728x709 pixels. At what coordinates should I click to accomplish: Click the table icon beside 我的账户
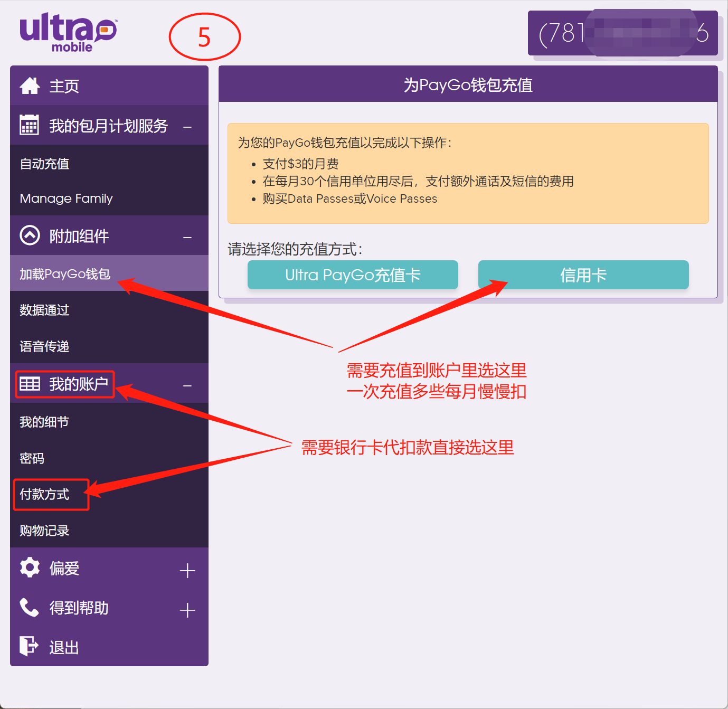[30, 384]
